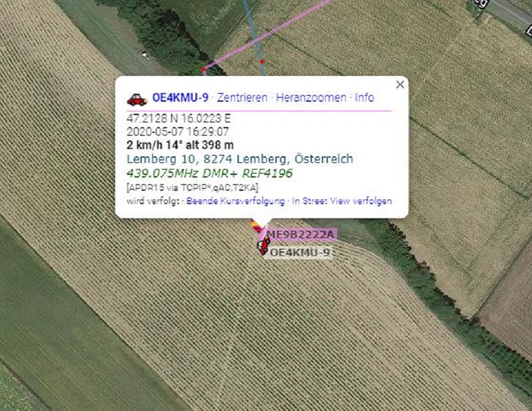Close the OE4KMU-9 info popup

coord(400,84)
